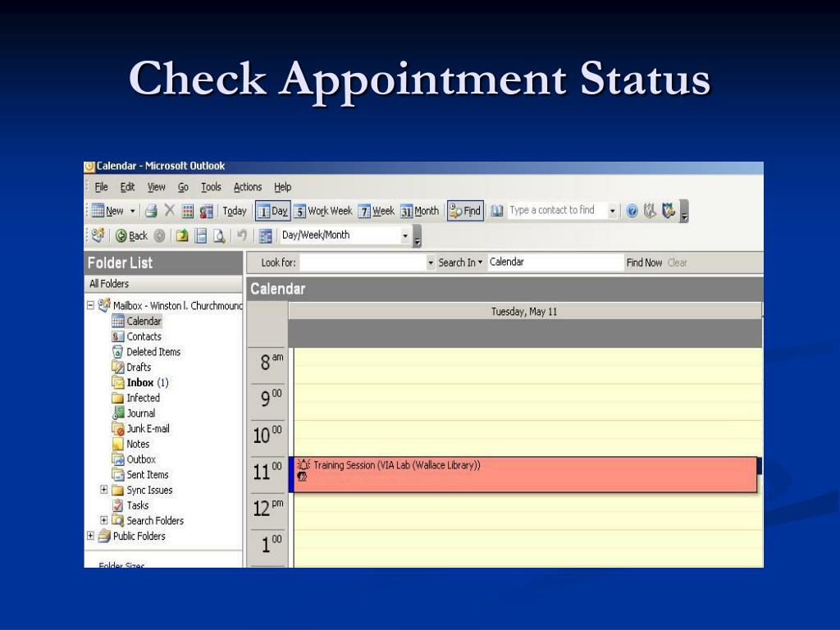Select Contacts folder
Screen dimensions: 840x630
coord(137,336)
